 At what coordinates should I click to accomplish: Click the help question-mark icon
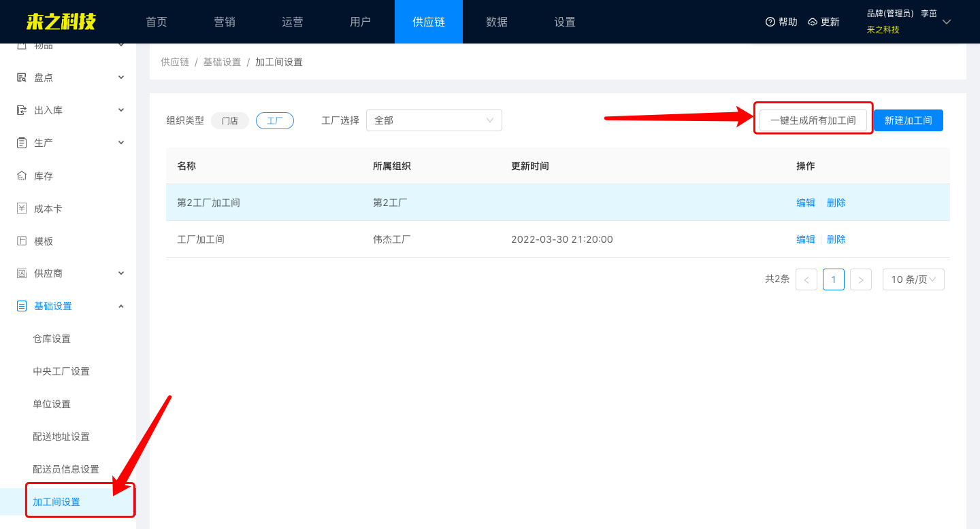click(x=770, y=22)
